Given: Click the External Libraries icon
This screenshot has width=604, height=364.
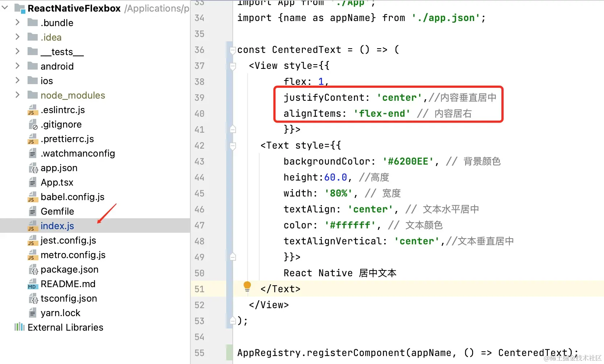Looking at the screenshot, I should (x=19, y=327).
